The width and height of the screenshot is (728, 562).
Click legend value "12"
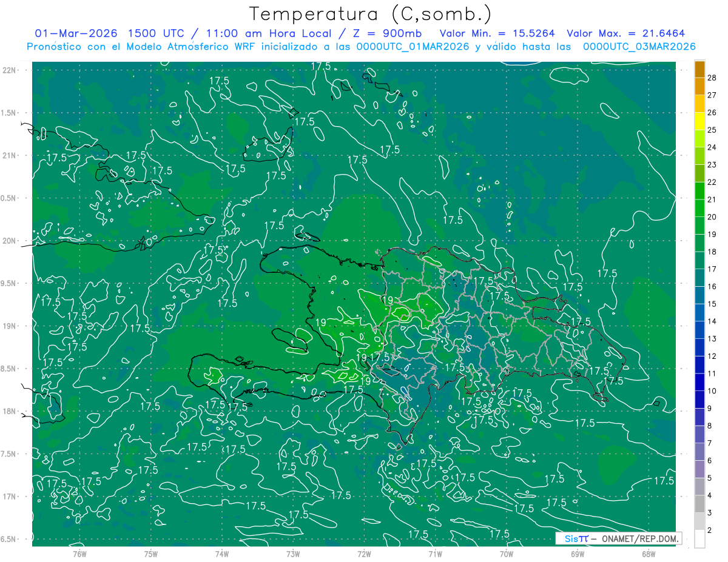(713, 356)
